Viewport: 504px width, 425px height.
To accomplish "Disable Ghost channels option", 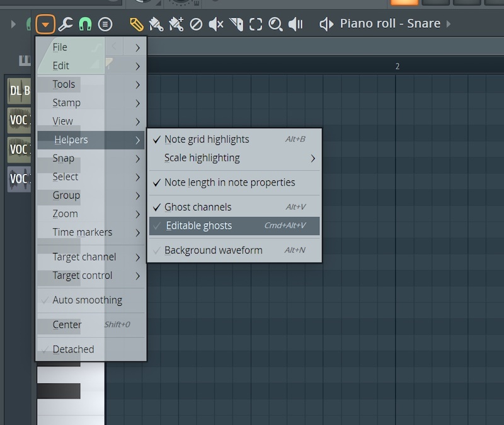I will [198, 207].
